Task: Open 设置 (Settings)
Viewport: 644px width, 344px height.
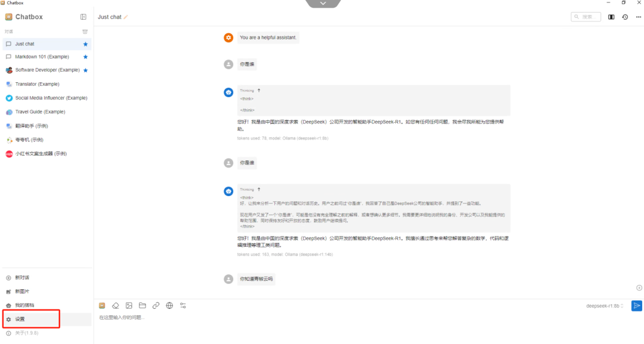Action: coord(47,320)
